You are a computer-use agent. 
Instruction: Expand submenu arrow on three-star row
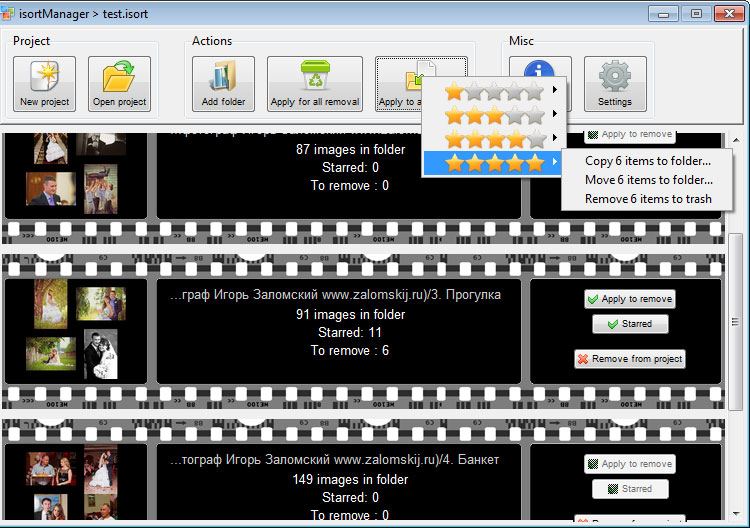[555, 114]
